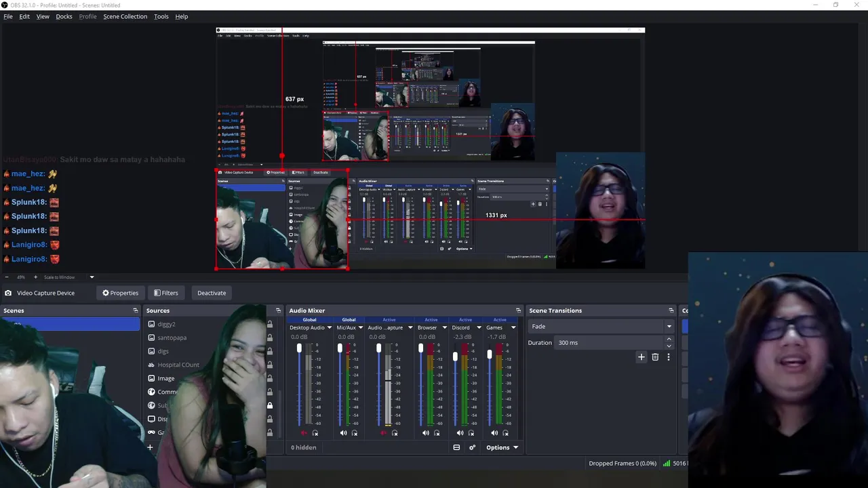The width and height of the screenshot is (868, 488).
Task: Toggle lock on santopapa source
Action: coord(270,338)
